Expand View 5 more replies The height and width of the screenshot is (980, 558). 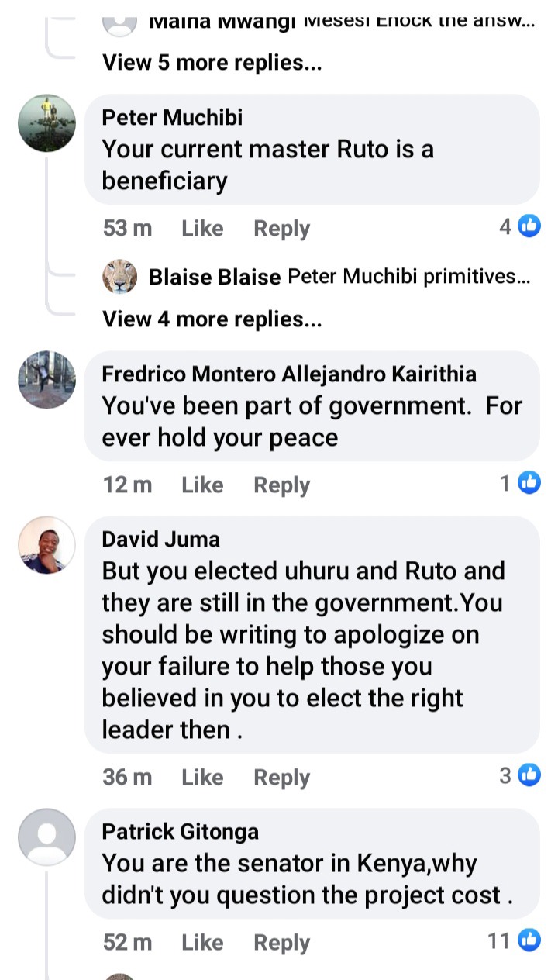(212, 63)
